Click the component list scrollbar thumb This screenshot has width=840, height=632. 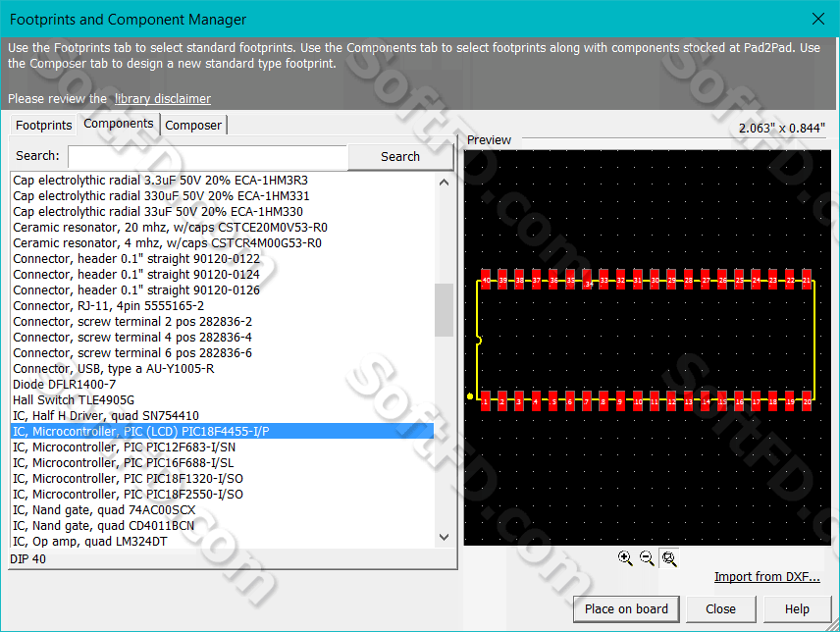[444, 309]
